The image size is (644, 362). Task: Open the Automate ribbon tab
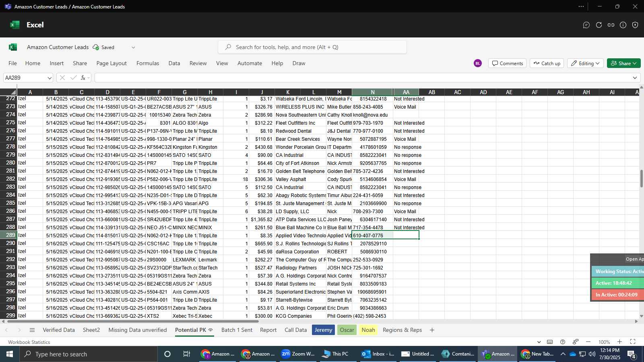click(x=250, y=63)
